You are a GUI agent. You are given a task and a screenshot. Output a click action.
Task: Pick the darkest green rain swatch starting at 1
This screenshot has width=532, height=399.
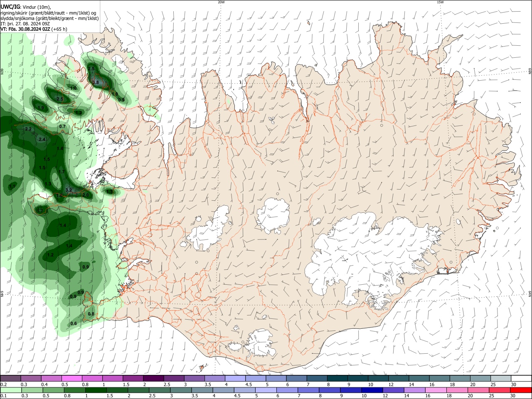(96, 390)
